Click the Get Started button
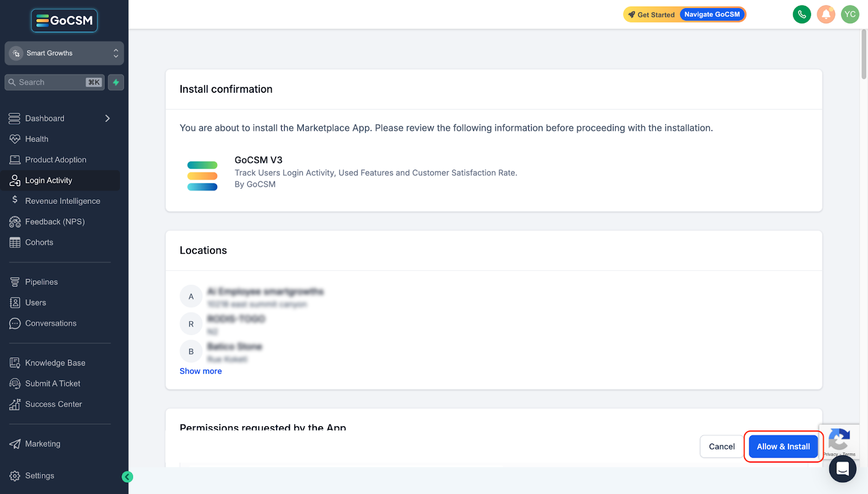This screenshot has height=494, width=868. 652,15
